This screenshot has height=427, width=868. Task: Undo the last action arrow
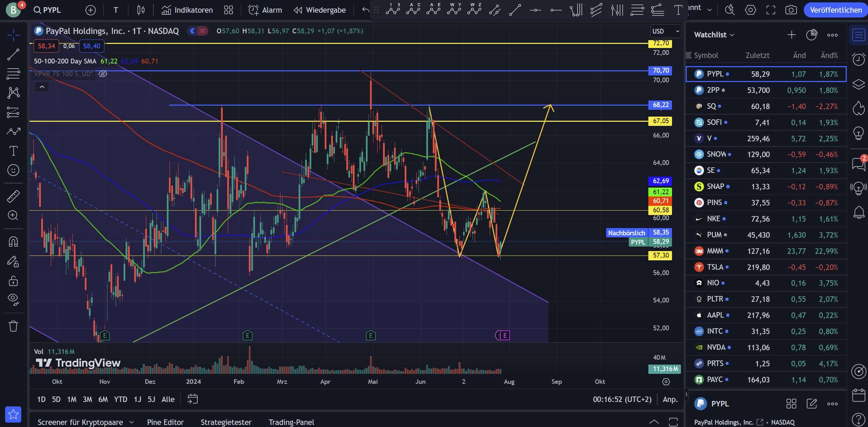coord(366,10)
